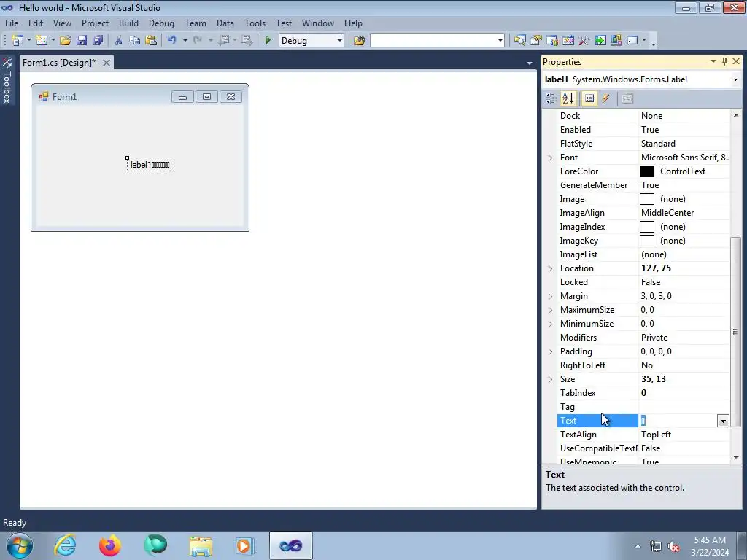Click the Text property value field
The height and width of the screenshot is (560, 747).
[678, 421]
